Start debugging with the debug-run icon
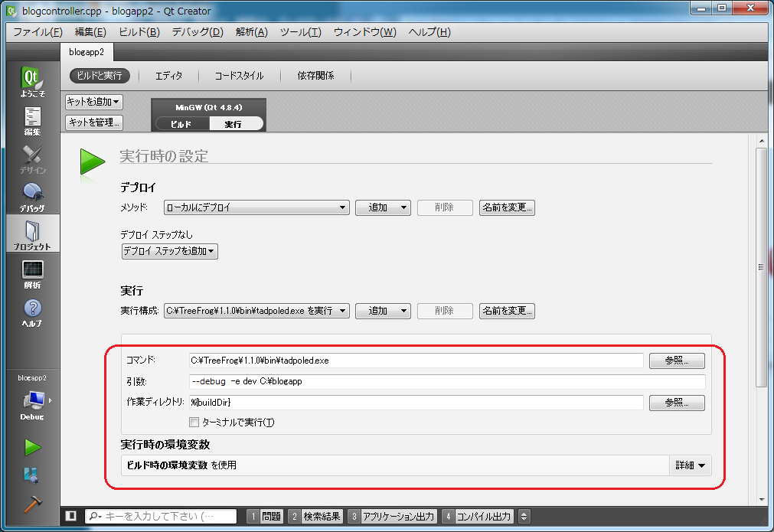 point(31,475)
